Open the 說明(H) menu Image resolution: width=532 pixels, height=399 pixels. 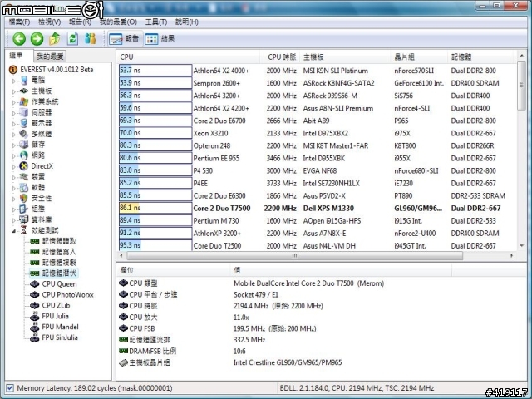point(186,22)
